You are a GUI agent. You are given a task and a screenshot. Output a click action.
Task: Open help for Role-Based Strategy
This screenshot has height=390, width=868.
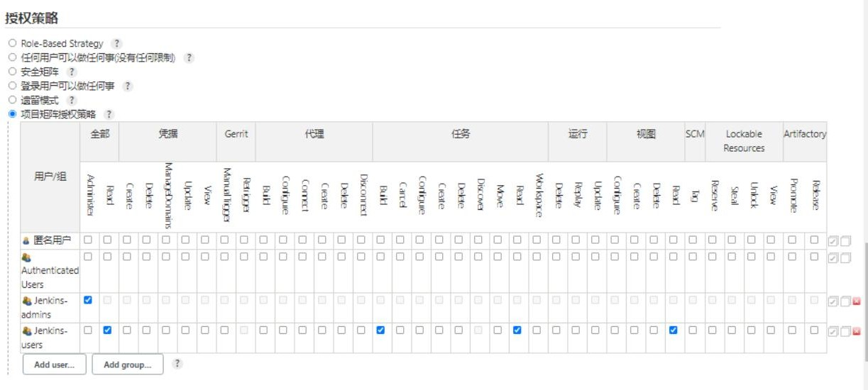(116, 44)
